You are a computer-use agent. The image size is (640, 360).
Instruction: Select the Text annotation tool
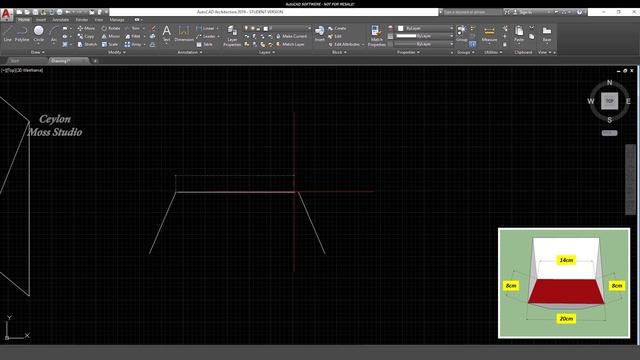click(167, 33)
